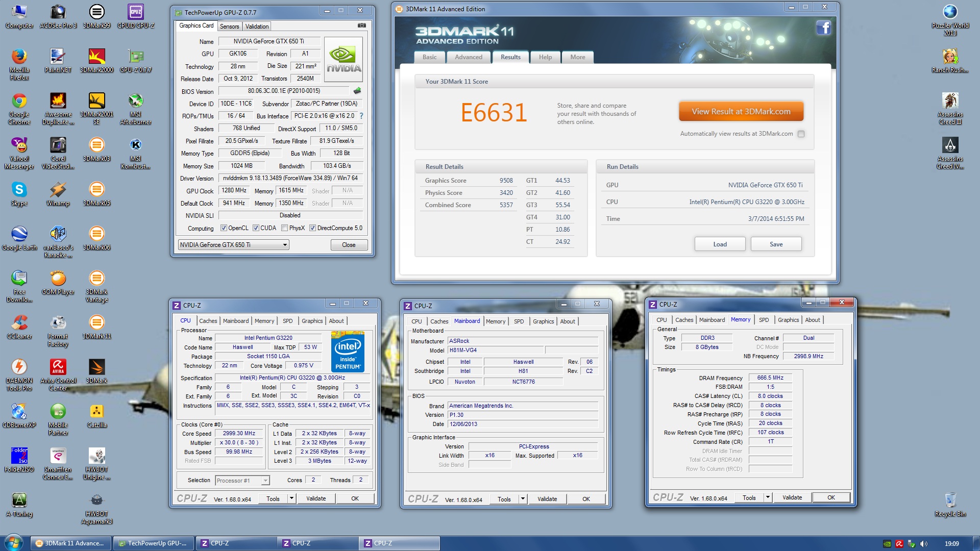Open the Google Chrome desktop icon

[19, 108]
